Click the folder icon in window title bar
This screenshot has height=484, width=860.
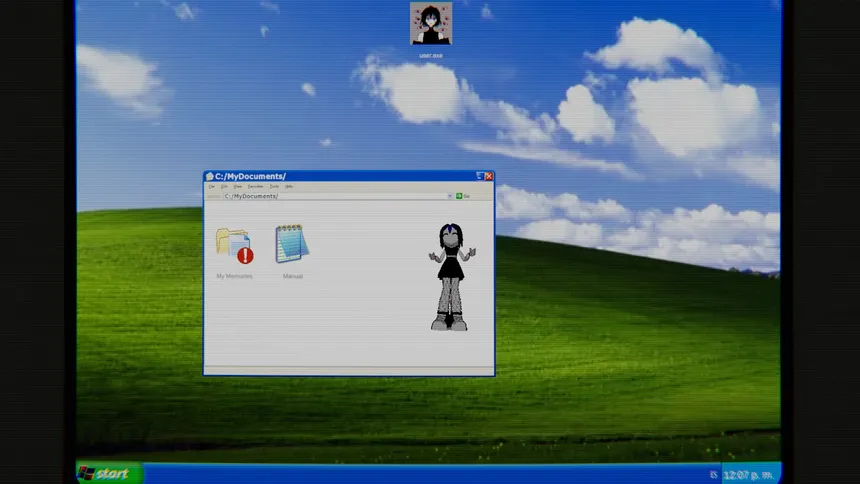point(210,176)
